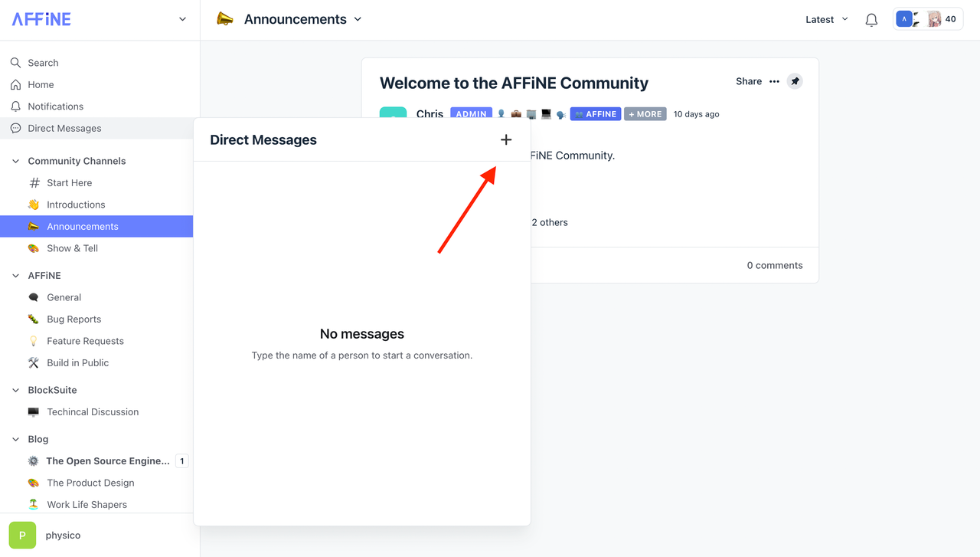980x557 pixels.
Task: Click the megaphone icon in Announcements sidebar row
Action: click(34, 226)
